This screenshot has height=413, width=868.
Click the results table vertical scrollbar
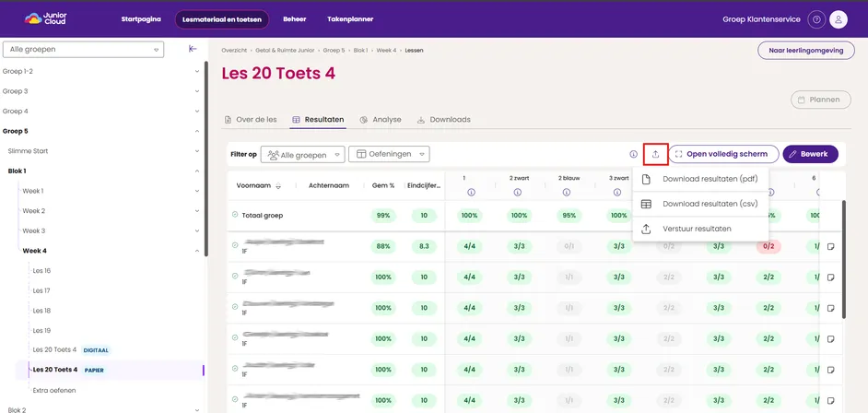pos(844,259)
